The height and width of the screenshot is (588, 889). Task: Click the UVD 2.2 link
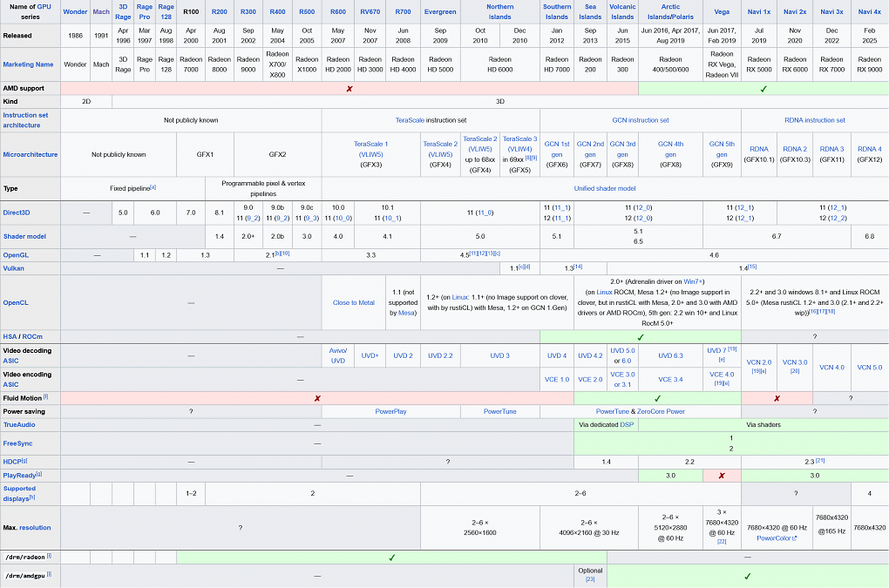[x=440, y=355]
